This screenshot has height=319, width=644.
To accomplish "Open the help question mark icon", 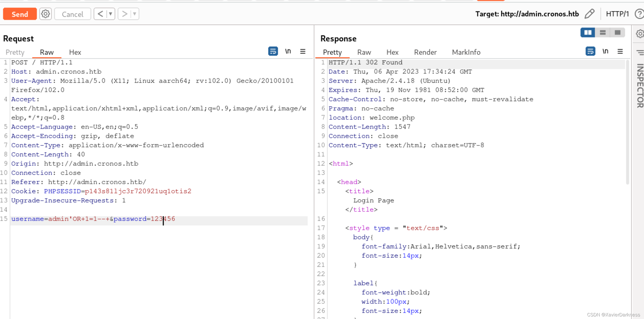I will [639, 14].
